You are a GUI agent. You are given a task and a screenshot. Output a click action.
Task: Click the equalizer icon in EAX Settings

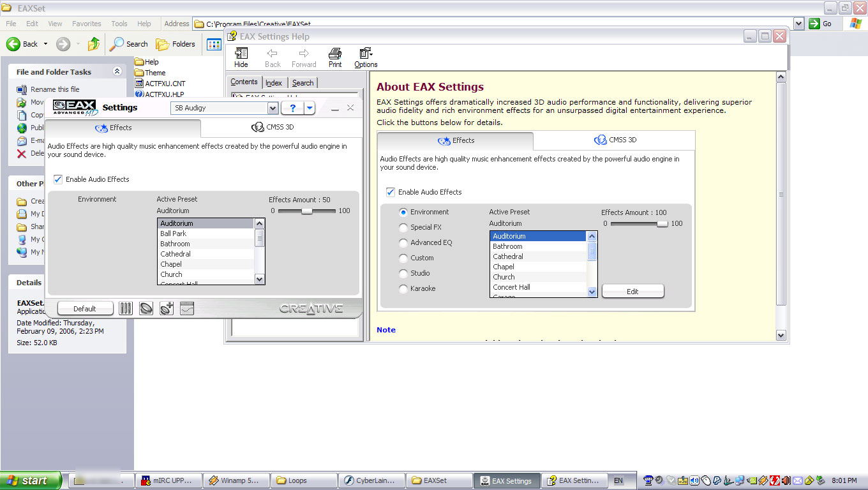(186, 308)
